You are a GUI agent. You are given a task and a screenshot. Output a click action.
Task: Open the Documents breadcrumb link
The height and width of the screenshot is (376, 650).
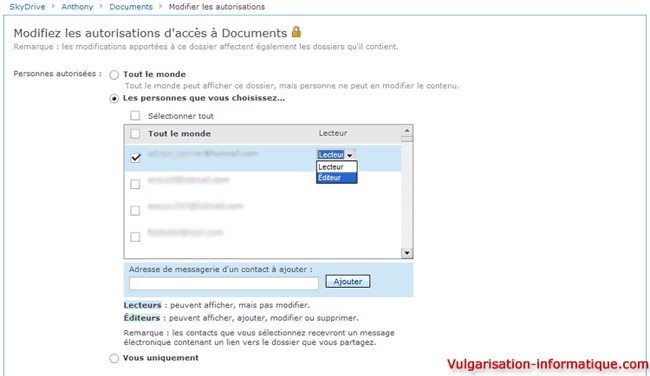click(131, 7)
